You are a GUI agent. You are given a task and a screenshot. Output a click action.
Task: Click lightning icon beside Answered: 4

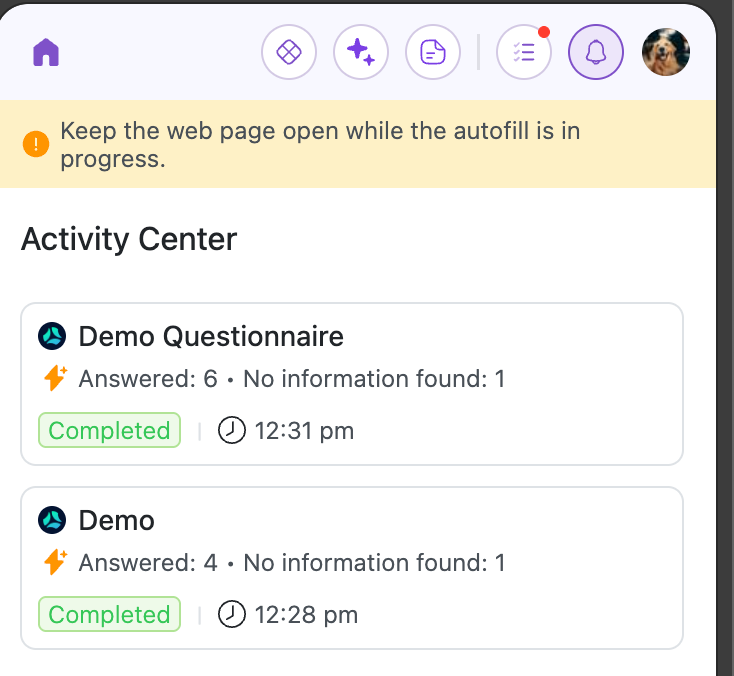55,563
